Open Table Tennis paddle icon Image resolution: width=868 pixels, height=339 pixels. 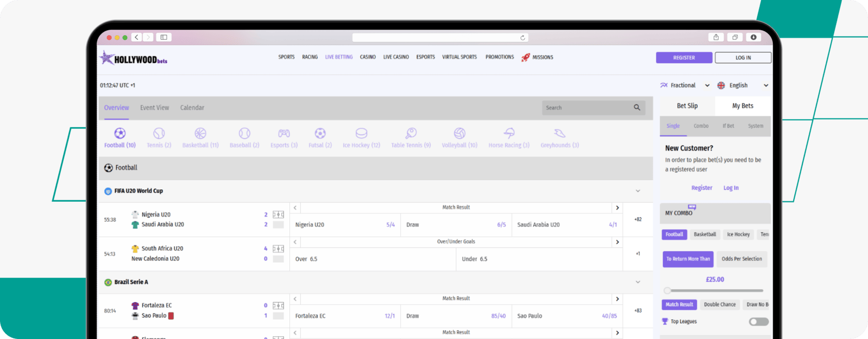411,133
